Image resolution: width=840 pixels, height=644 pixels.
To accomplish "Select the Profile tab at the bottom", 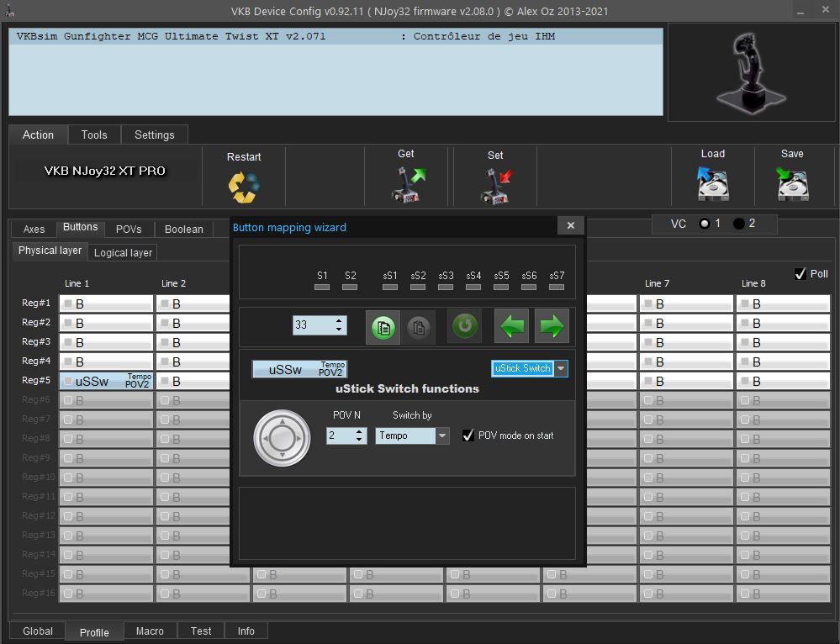I will point(94,632).
